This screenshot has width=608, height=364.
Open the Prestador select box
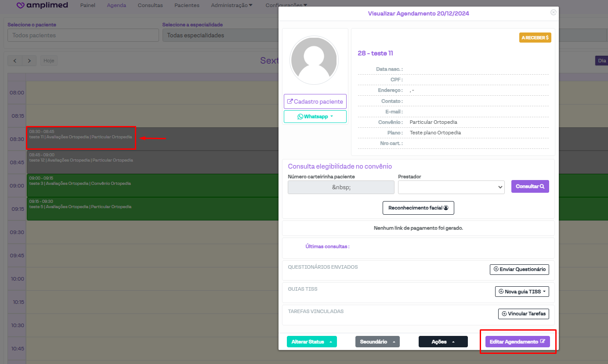tap(451, 187)
